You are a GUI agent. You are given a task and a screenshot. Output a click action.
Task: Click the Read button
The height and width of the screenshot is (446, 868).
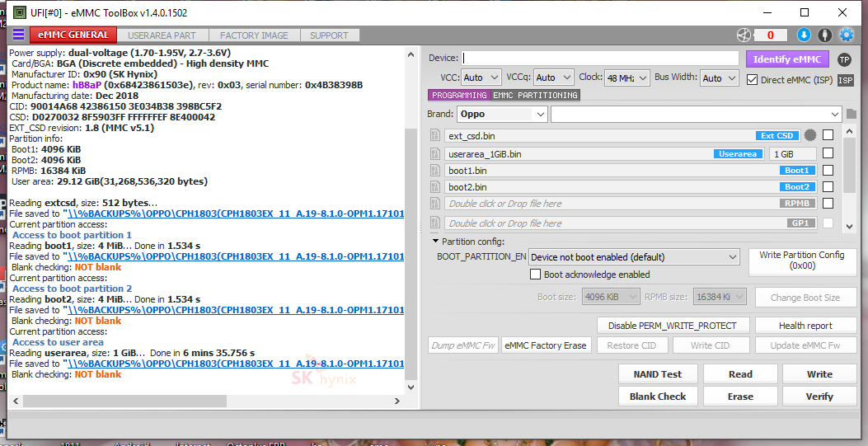point(740,374)
